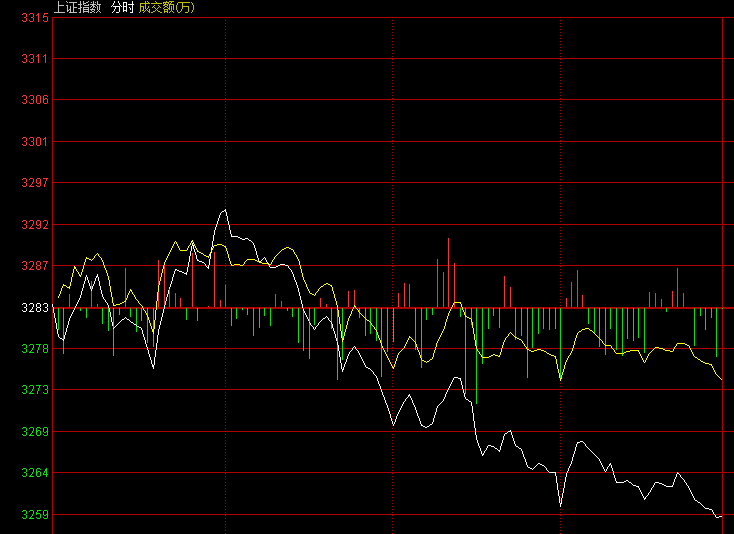This screenshot has height=534, width=734.
Task: Click the 3301 price axis label
Action: (x=35, y=141)
